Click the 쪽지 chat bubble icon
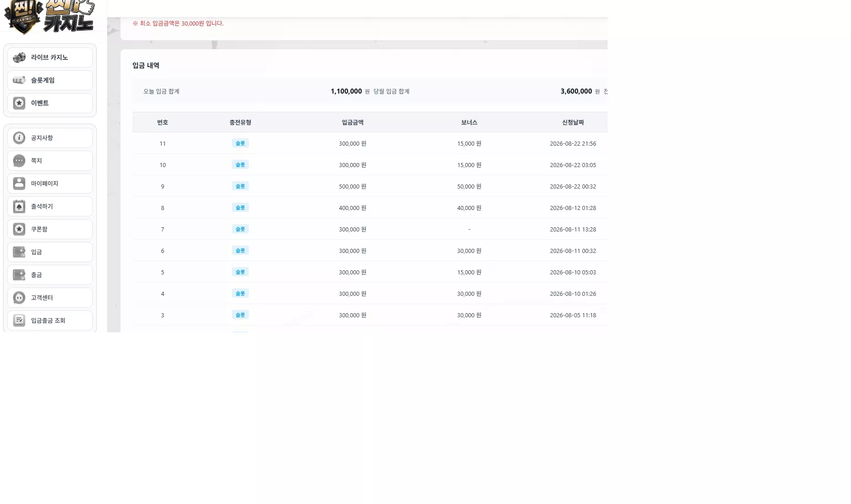Viewport: 851px width, 504px height. (x=19, y=161)
